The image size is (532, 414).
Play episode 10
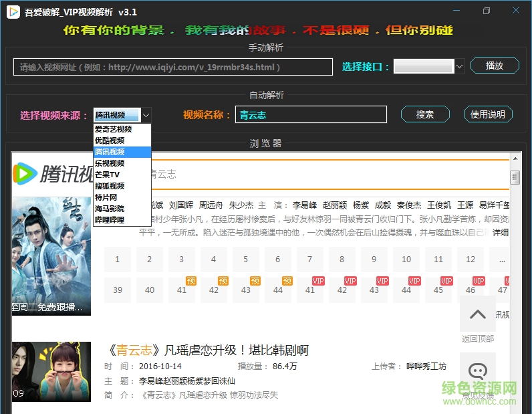click(406, 260)
